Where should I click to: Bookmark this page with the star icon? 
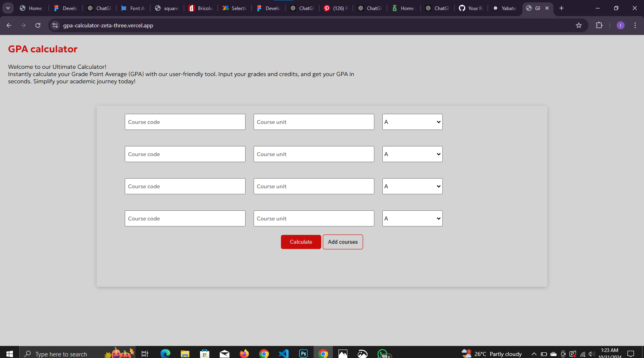(x=579, y=25)
